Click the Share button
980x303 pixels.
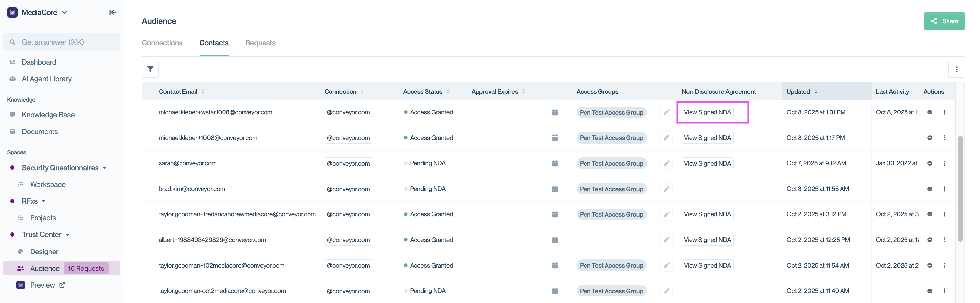pos(944,21)
